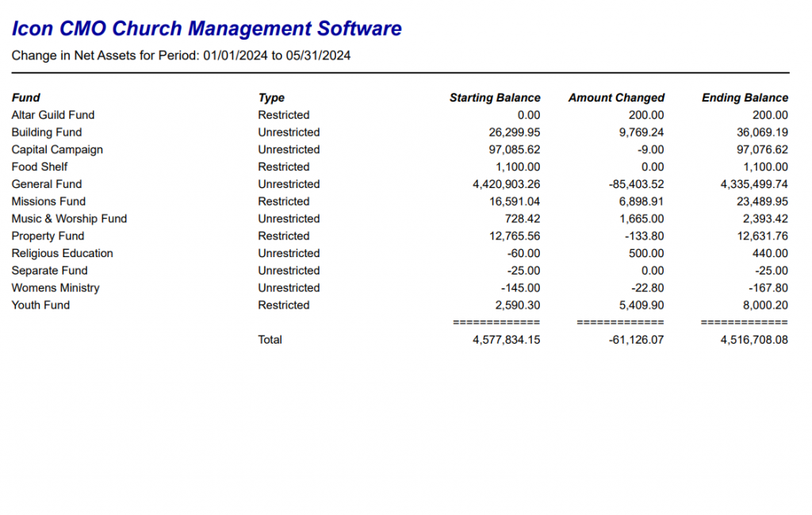The height and width of the screenshot is (515, 812).
Task: Select the Capital Campaign fund name
Action: point(57,150)
